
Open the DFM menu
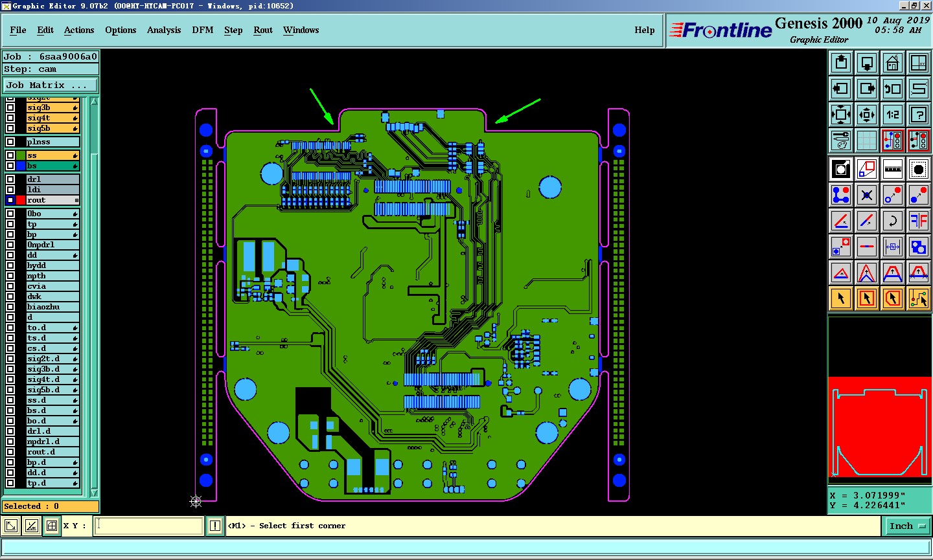[x=203, y=30]
